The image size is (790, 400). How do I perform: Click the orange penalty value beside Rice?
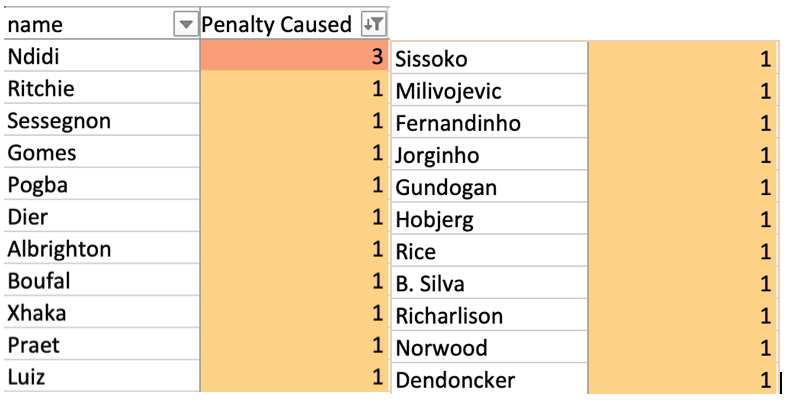pyautogui.click(x=682, y=251)
